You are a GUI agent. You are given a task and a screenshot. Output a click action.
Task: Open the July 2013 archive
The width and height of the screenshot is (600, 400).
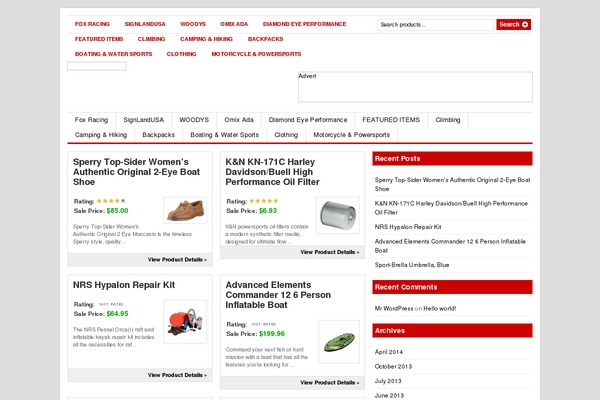[388, 381]
